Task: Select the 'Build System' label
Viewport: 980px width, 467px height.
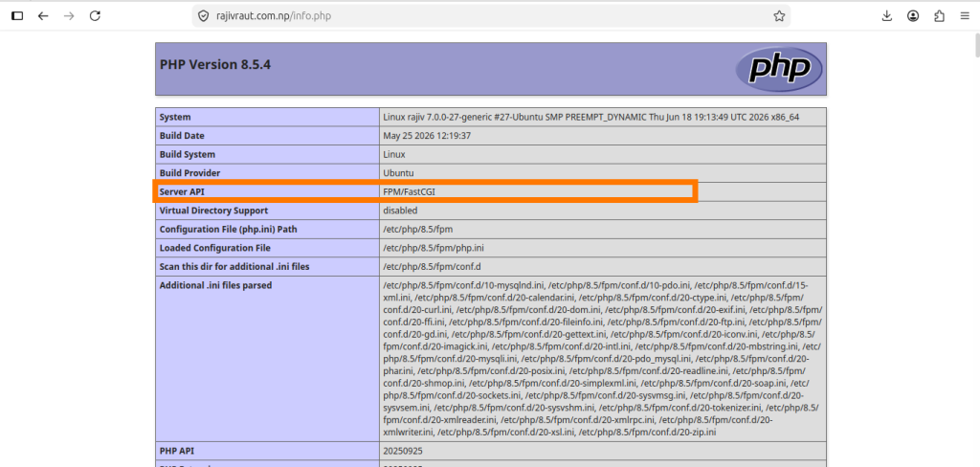Action: point(187,154)
